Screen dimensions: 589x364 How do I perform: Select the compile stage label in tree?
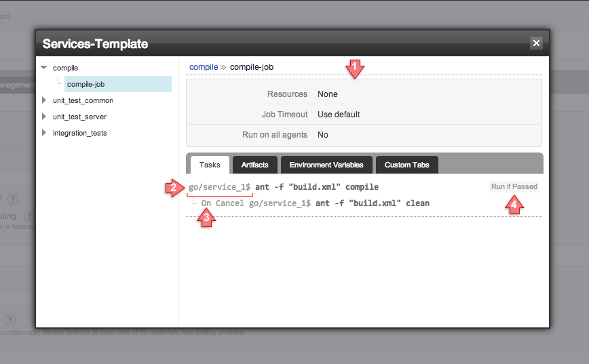pos(65,68)
